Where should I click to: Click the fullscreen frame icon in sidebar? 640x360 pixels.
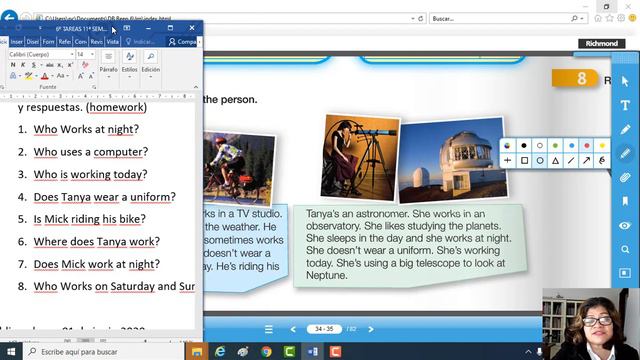tap(625, 273)
